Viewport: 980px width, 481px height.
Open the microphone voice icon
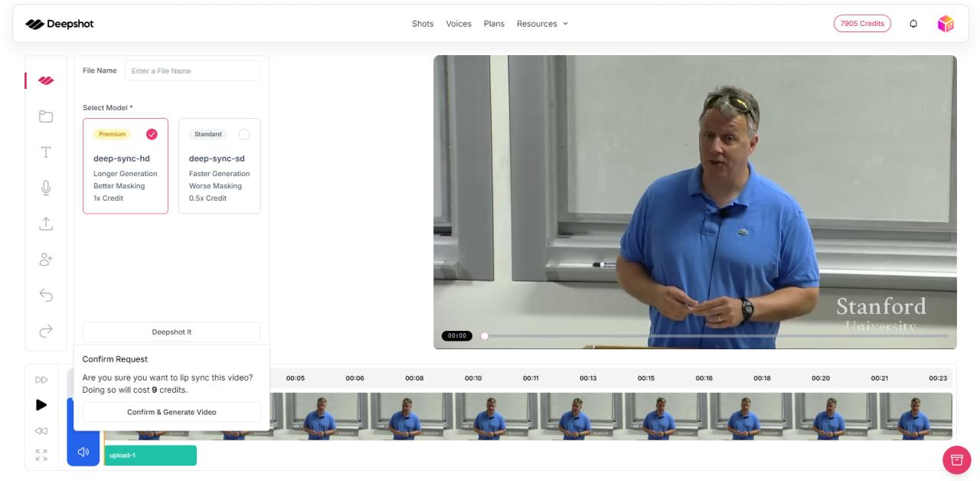pos(46,188)
